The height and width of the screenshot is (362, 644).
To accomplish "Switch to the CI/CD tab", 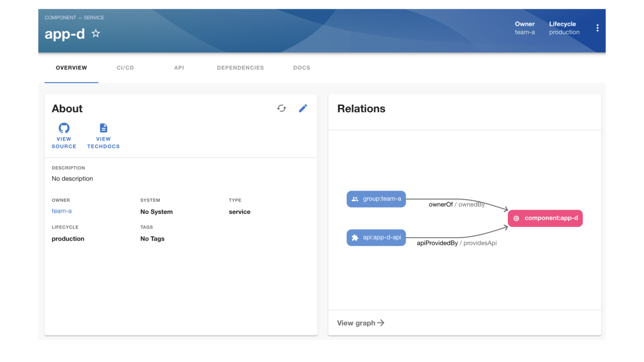I will [x=125, y=68].
